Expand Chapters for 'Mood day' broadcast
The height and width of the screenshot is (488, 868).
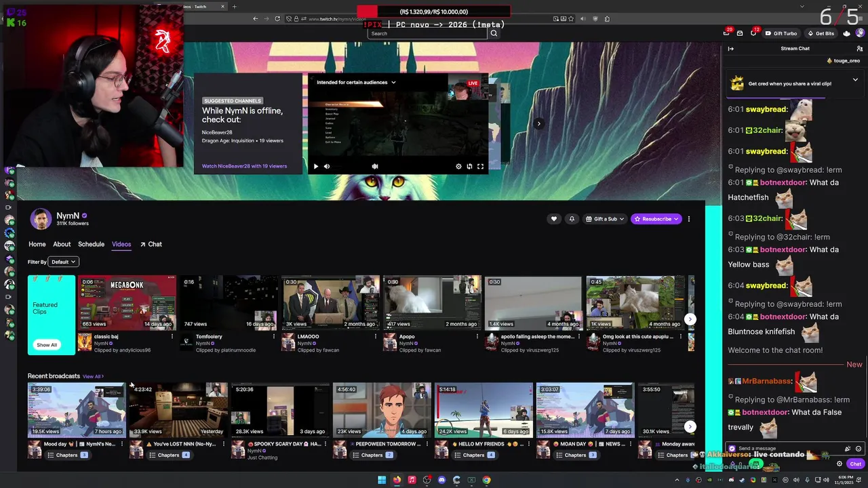click(x=67, y=455)
